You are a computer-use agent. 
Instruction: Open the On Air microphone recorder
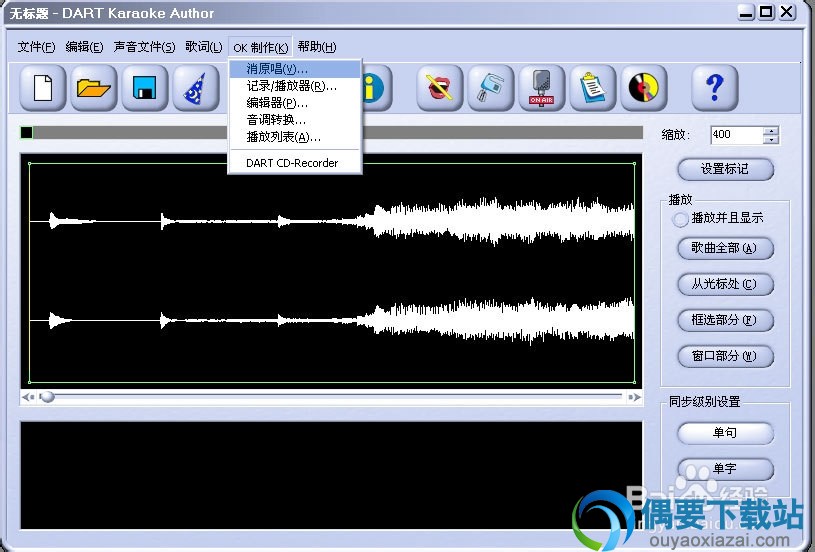(542, 88)
